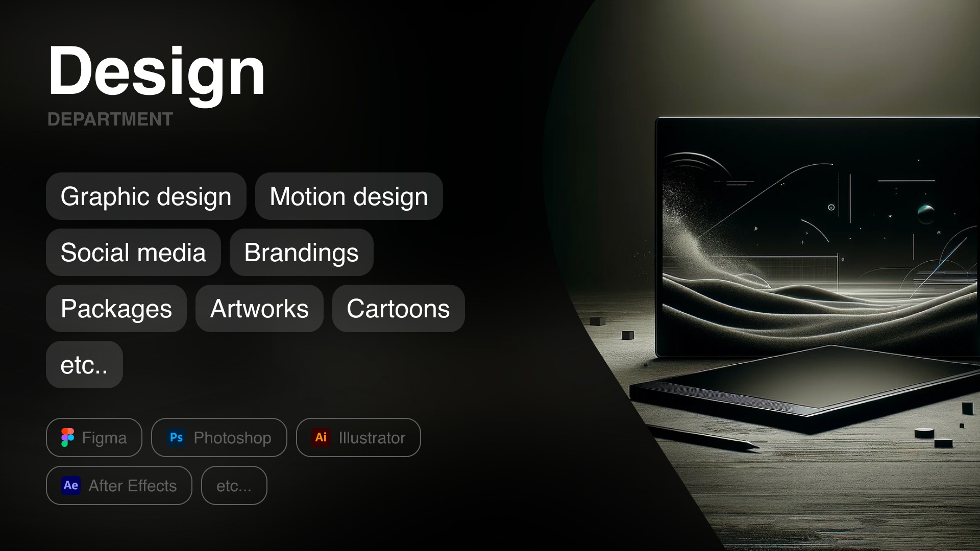Click the outlined etc... tool chip

click(x=234, y=486)
